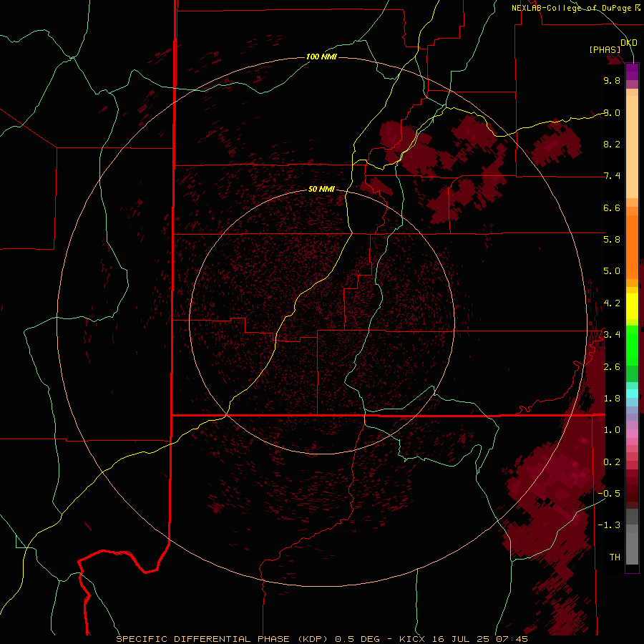Click the 0.2 scale label
This screenshot has width=644, height=644.
612,462
